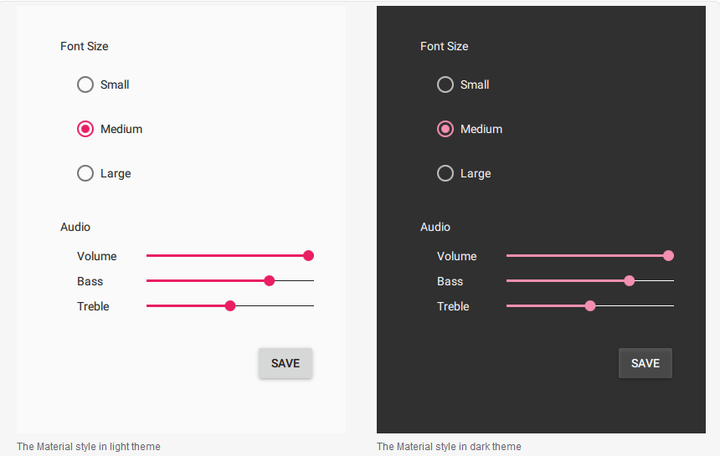Select Small radio button in light theme

85,85
